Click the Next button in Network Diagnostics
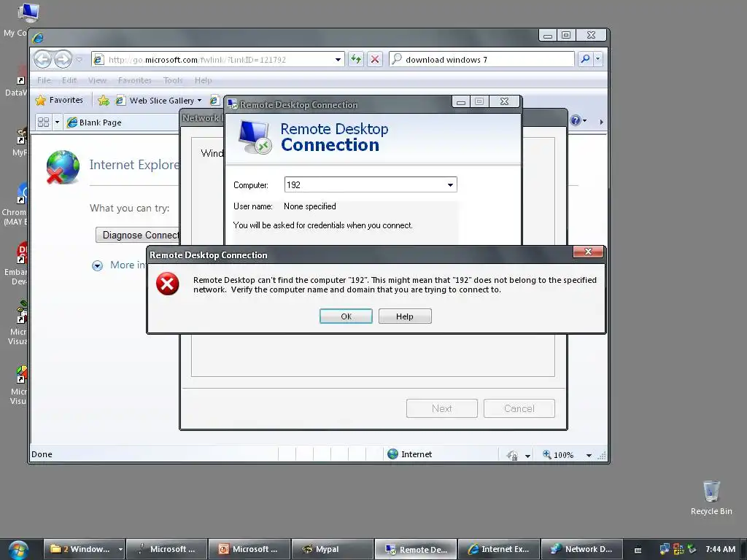Screen dimensions: 747x560 click(x=441, y=408)
